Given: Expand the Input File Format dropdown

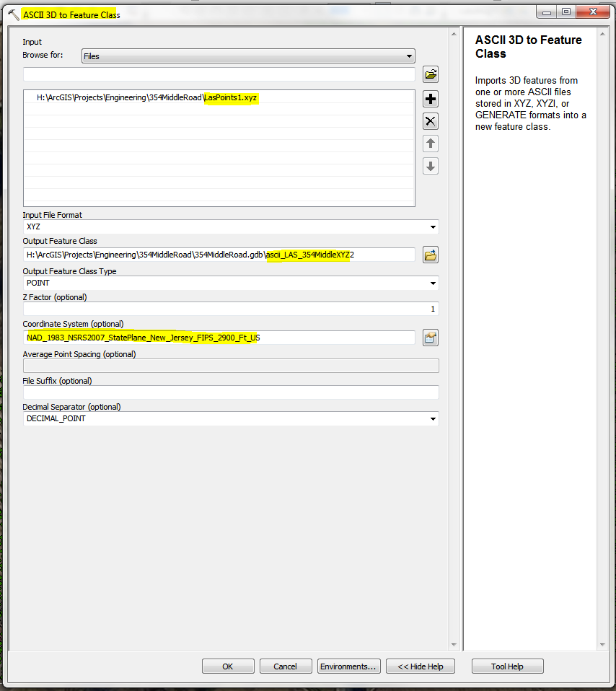Looking at the screenshot, I should tap(230, 227).
